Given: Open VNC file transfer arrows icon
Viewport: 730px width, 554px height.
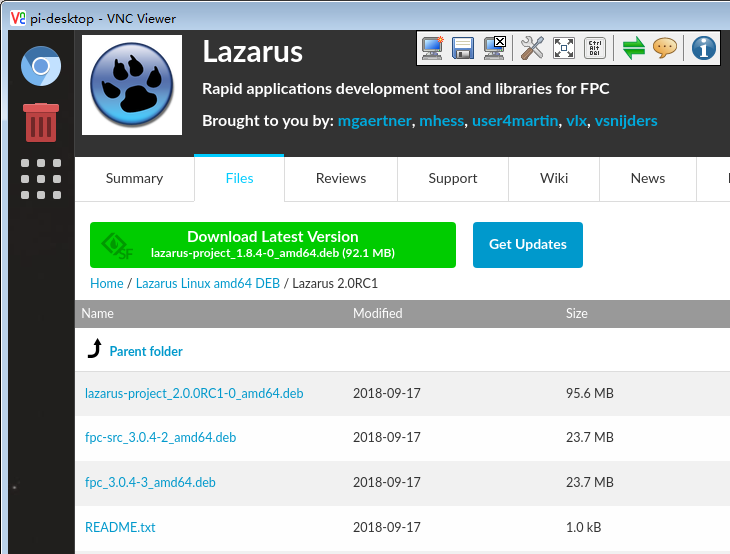Looking at the screenshot, I should 634,48.
